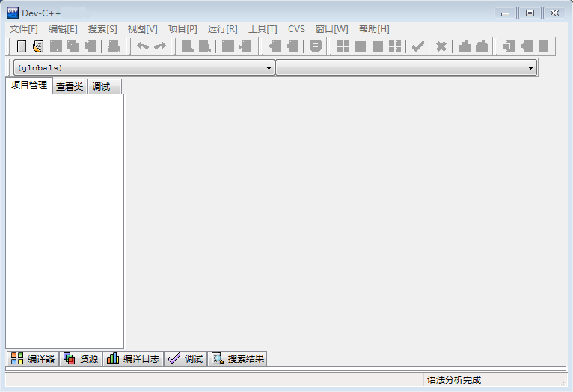The height and width of the screenshot is (392, 573).
Task: Open the 运行[R] menu
Action: coord(223,29)
